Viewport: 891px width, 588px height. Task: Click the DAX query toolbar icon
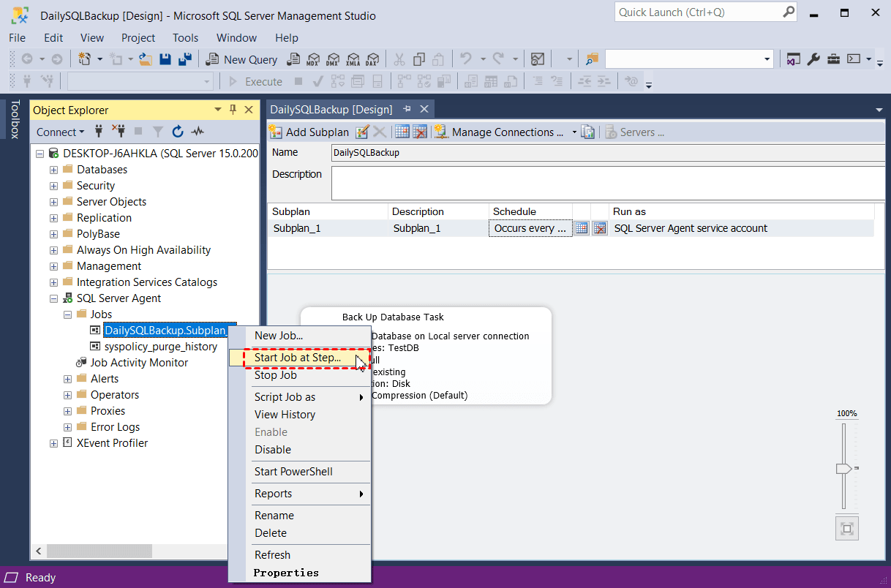click(x=373, y=59)
